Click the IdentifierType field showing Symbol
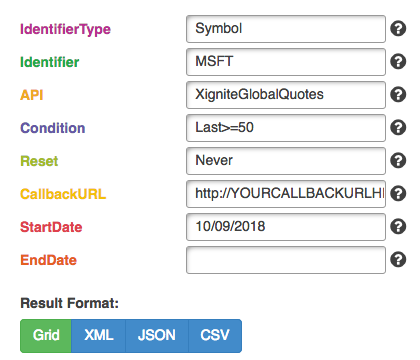 (286, 29)
